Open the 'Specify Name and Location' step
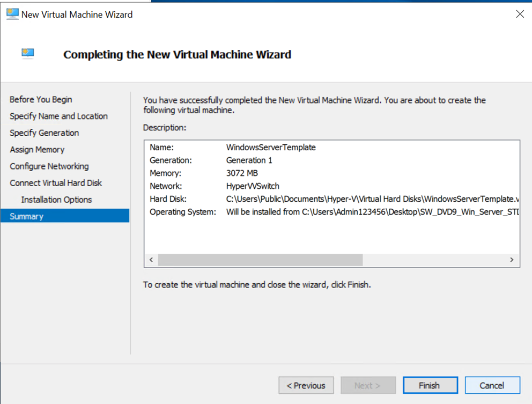The height and width of the screenshot is (404, 532). 58,116
